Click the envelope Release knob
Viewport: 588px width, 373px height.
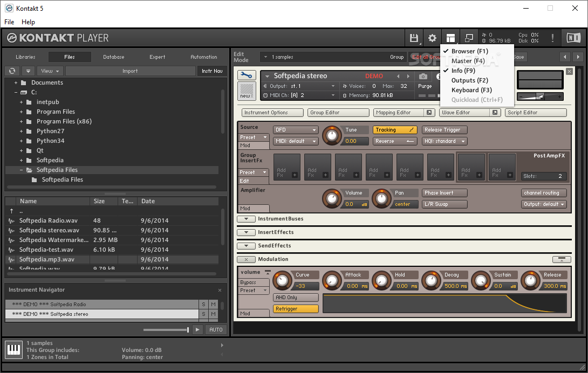point(530,280)
